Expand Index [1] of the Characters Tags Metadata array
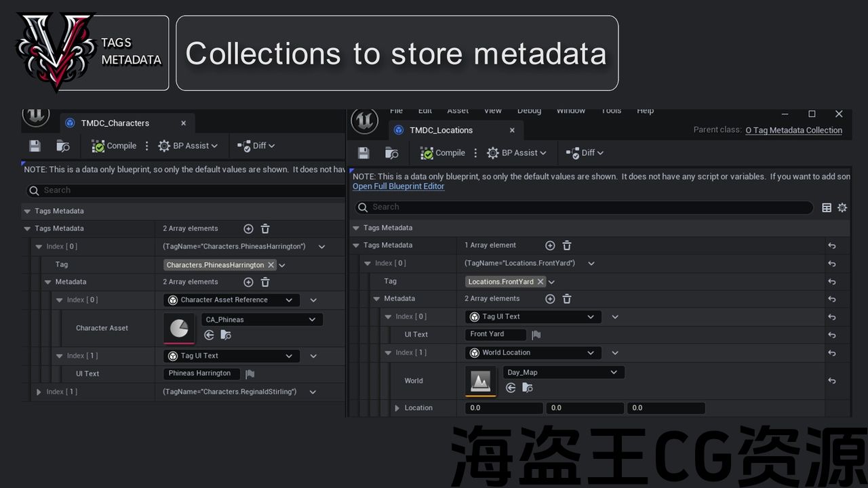Viewport: 868px width, 488px height. tap(39, 392)
